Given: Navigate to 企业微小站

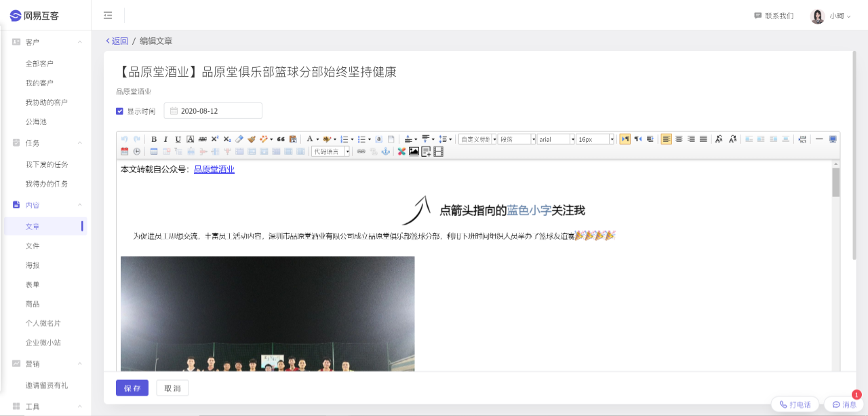Looking at the screenshot, I should [x=43, y=343].
